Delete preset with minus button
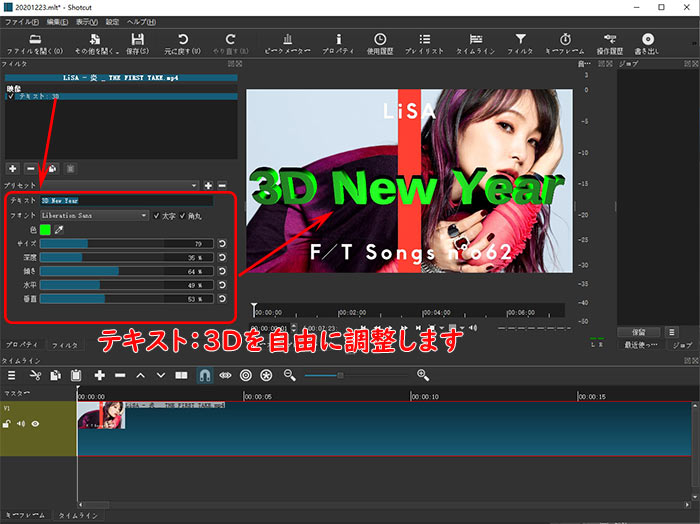Screen dimensions: 700x524 coord(222,185)
